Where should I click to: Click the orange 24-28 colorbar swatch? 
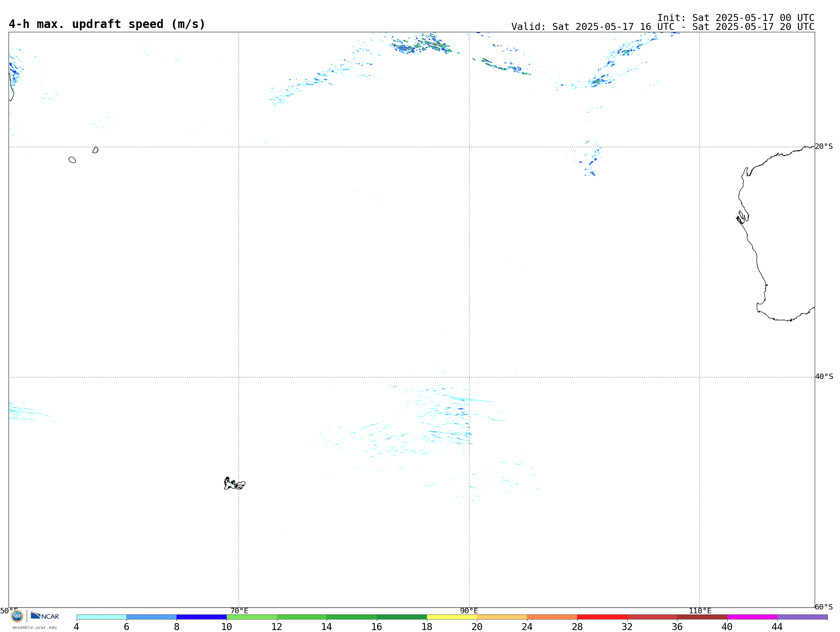(552, 617)
